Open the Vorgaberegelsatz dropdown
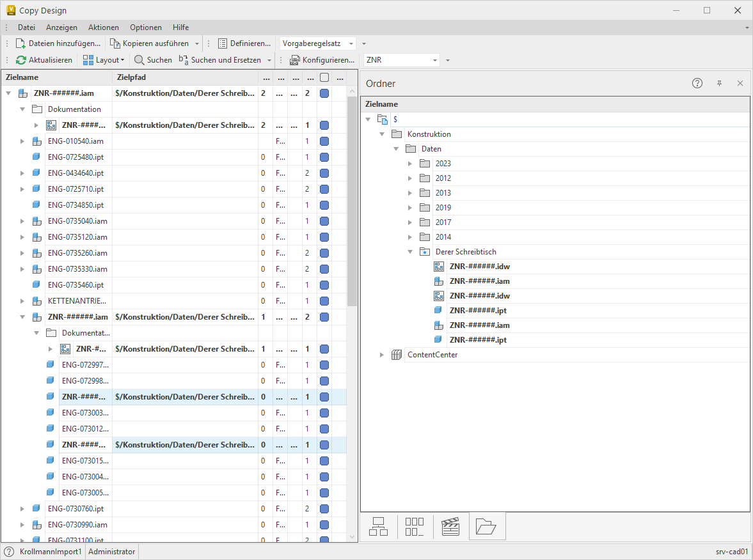 [x=318, y=43]
